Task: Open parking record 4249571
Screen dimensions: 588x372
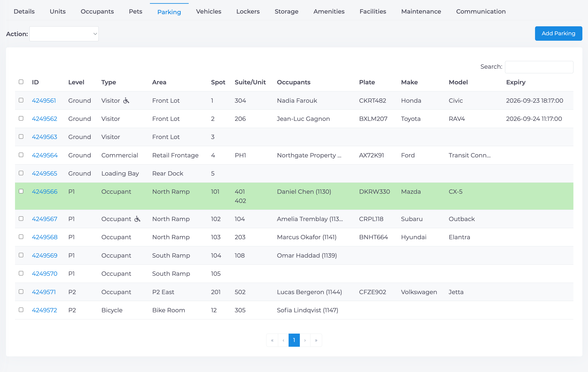Action: coord(44,292)
